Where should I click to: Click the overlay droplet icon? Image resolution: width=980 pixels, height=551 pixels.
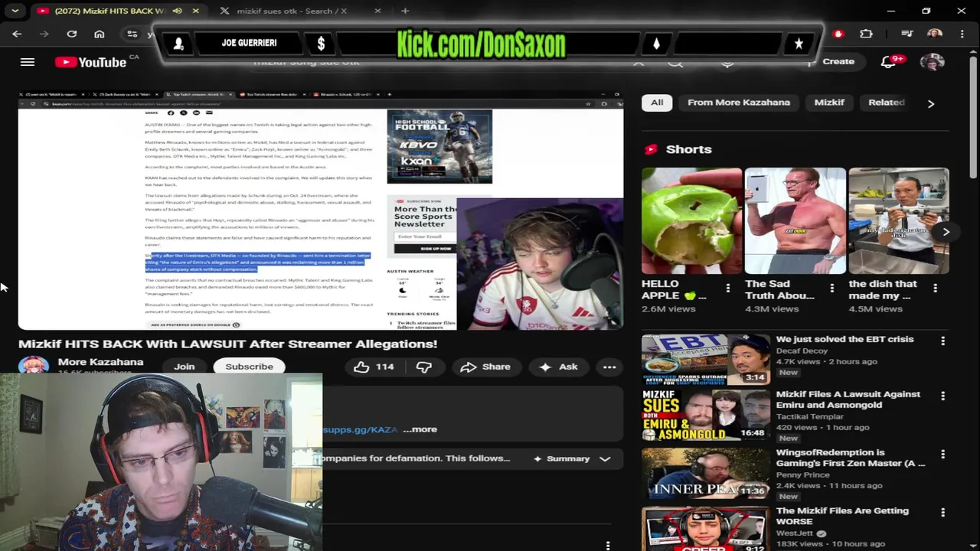click(x=656, y=44)
